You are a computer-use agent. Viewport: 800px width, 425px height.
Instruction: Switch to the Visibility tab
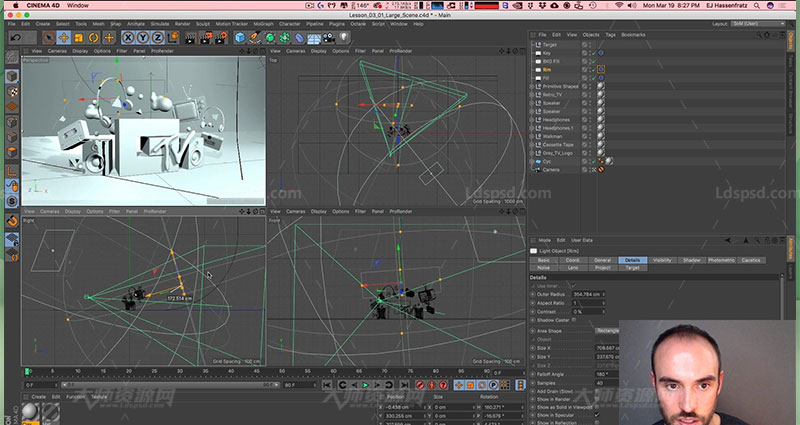(x=662, y=260)
